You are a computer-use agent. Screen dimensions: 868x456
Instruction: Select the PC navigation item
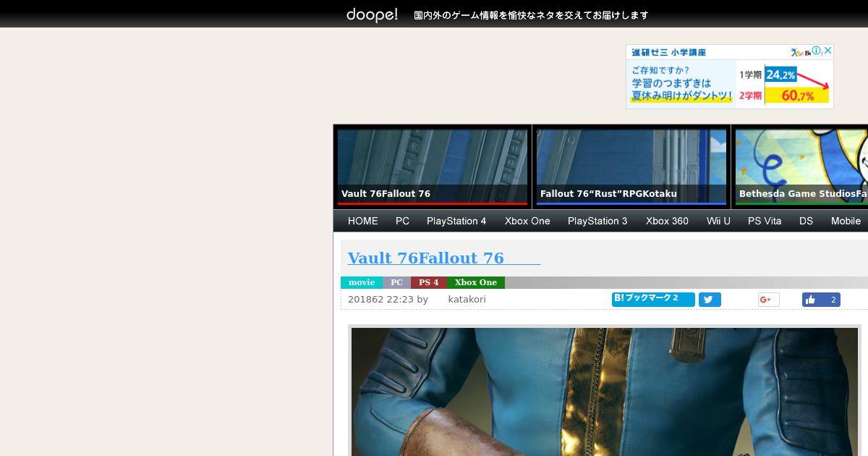(x=402, y=221)
